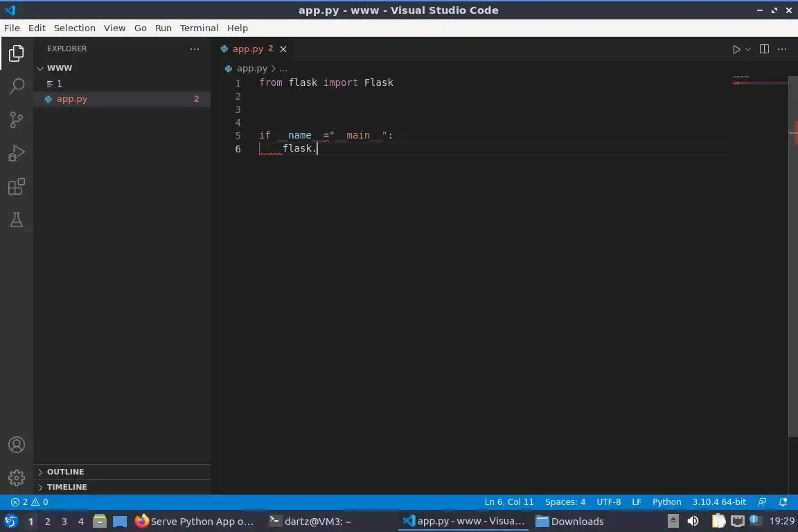Click the minimap code overview

point(759,80)
